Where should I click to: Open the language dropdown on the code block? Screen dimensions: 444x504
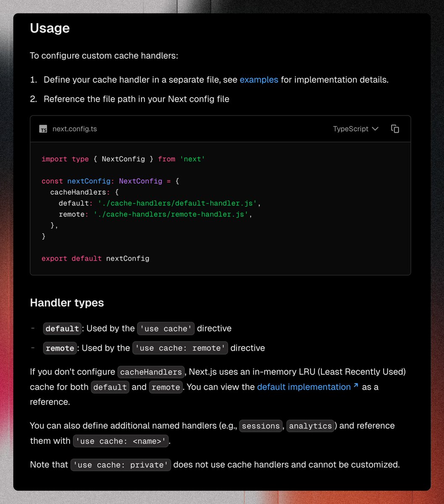355,129
